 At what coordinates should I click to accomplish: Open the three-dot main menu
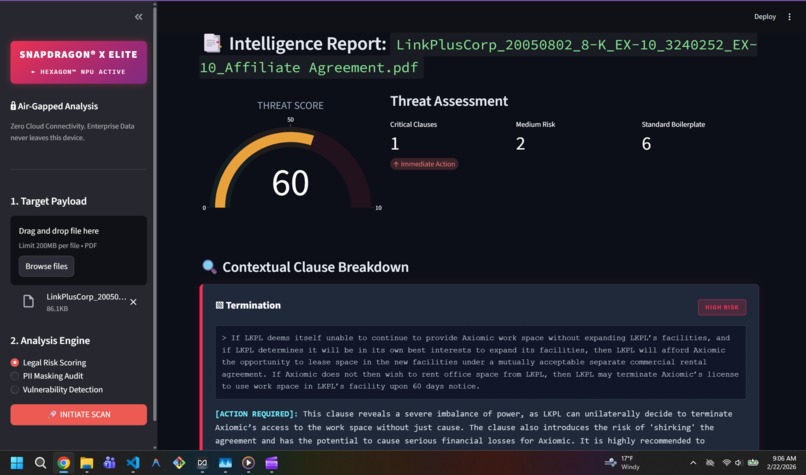tap(790, 17)
